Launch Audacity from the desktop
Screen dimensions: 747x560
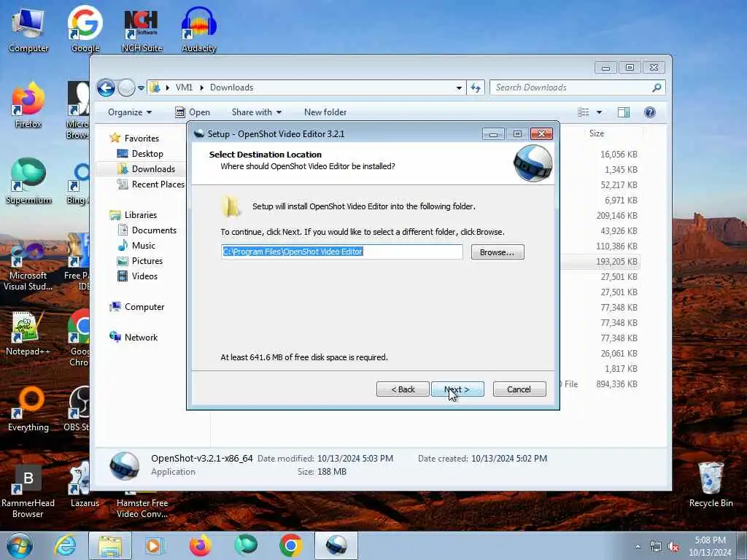point(198,29)
